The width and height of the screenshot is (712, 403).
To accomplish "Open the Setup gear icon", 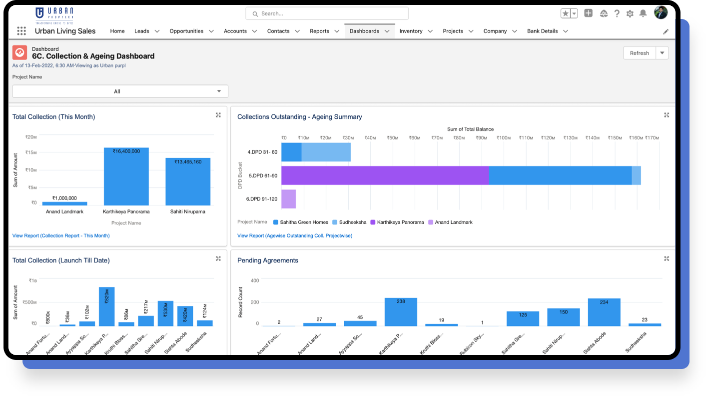I will point(629,13).
